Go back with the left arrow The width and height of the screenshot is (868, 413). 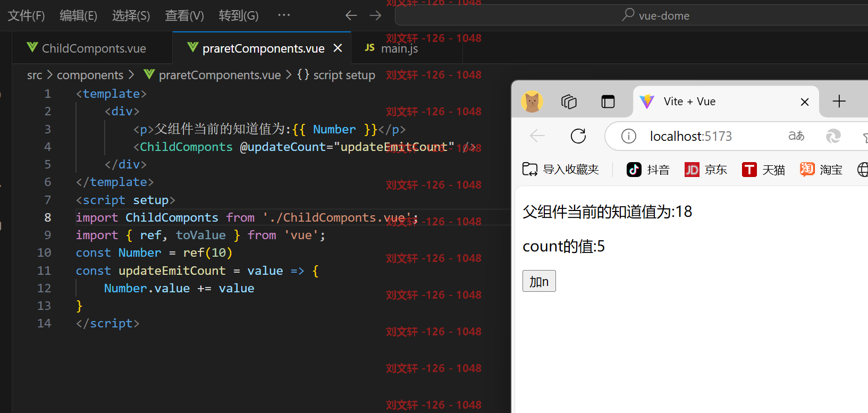pos(351,15)
